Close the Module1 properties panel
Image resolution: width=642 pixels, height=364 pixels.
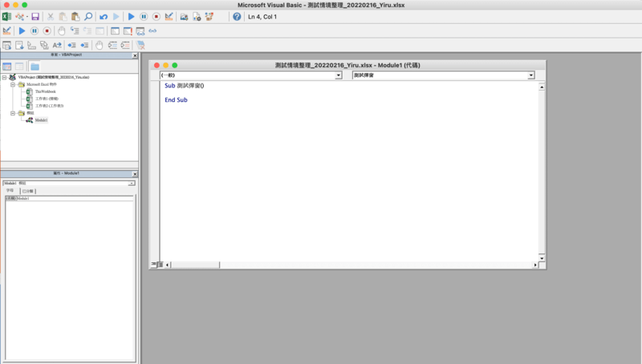pos(135,174)
